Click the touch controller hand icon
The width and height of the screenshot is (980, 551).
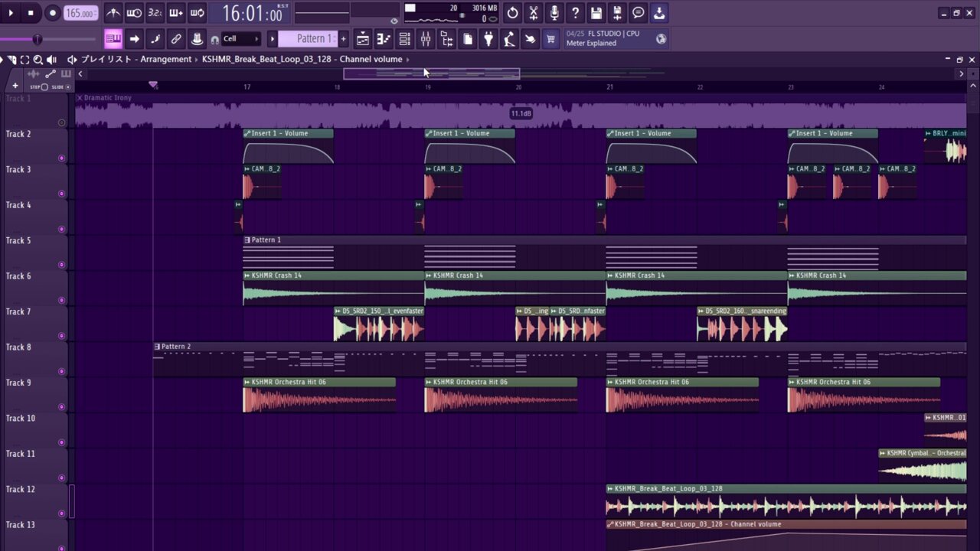point(530,39)
